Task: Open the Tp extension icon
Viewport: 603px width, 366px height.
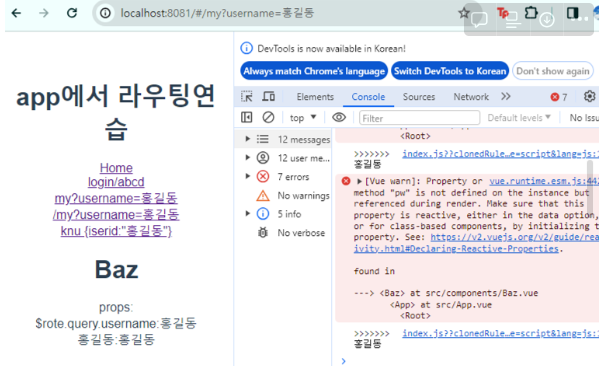Action: tap(503, 13)
